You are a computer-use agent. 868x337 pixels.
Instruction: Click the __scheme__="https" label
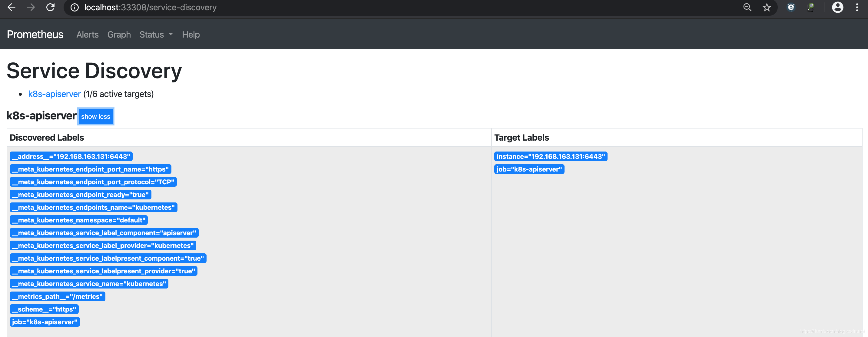pyautogui.click(x=44, y=309)
